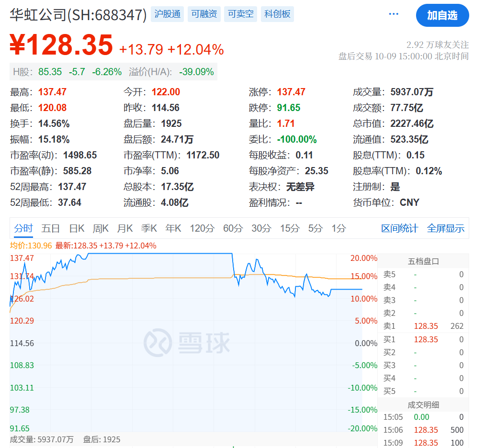Screen dimensions: 485x448
Task: Select the 可卖空 label
Action: [x=241, y=14]
